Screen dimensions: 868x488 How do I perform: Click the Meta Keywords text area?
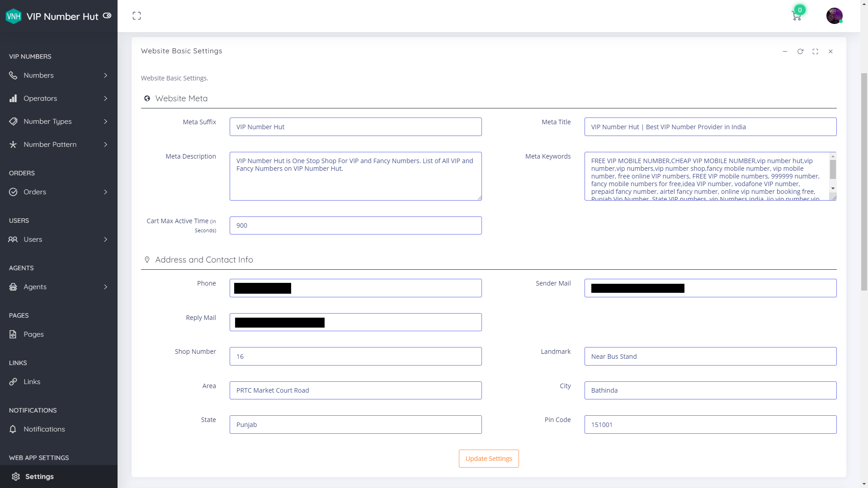click(711, 176)
